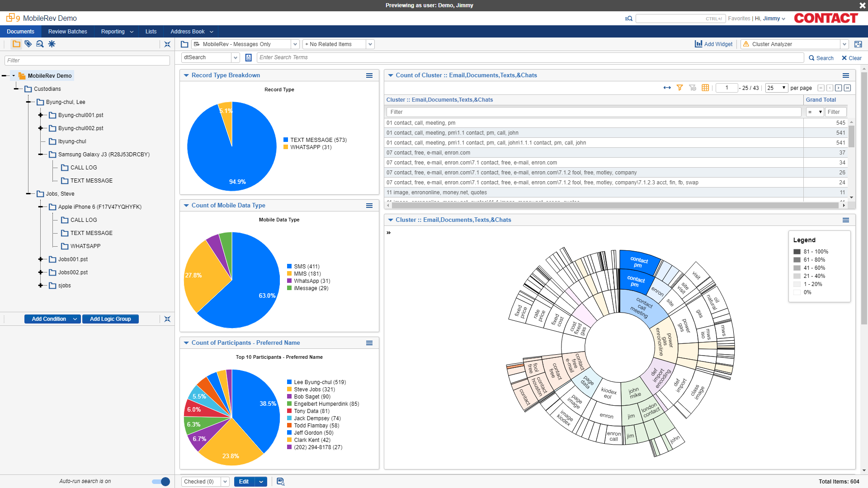868x488 pixels.
Task: Open the Review Batches tab
Action: [67, 32]
